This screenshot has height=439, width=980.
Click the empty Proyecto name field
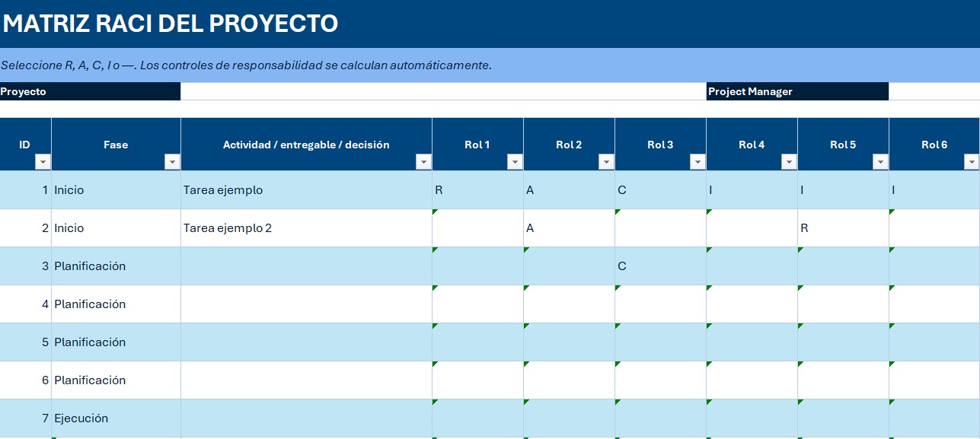pos(443,91)
